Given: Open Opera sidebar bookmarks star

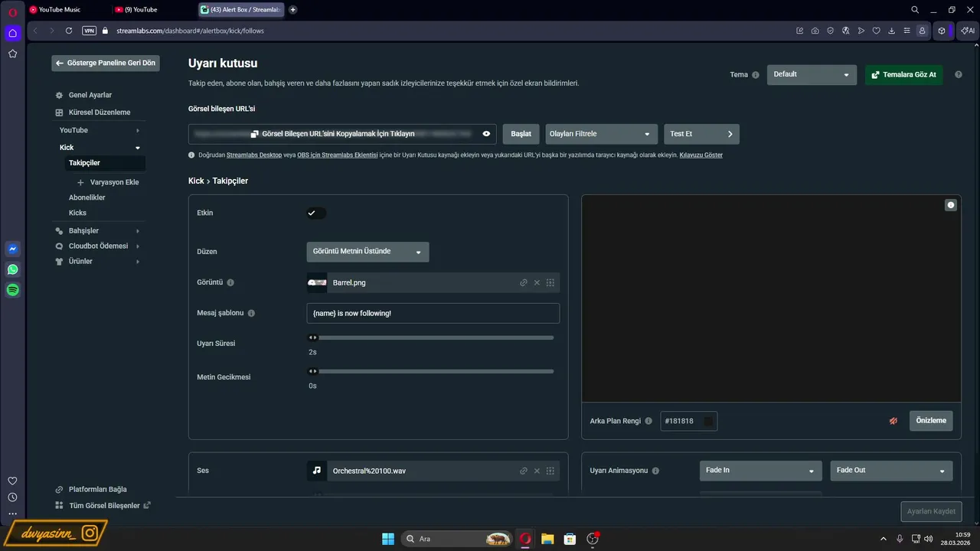Looking at the screenshot, I should 12,54.
